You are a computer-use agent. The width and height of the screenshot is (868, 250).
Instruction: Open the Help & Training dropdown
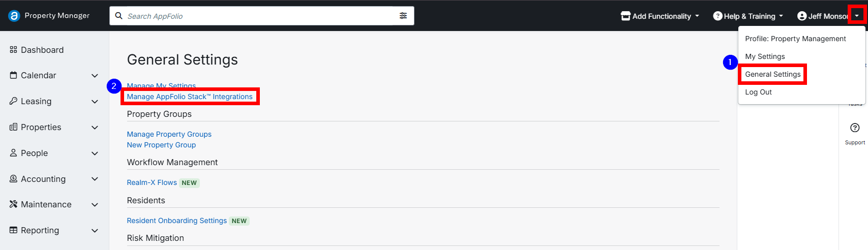tap(747, 16)
